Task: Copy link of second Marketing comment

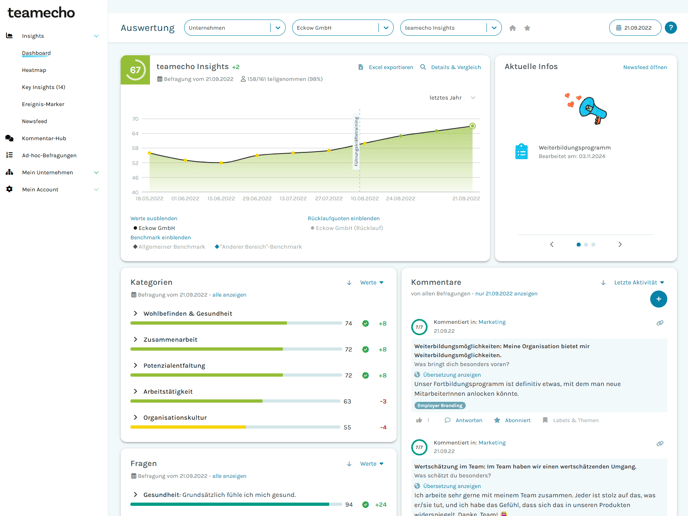Action: point(659,444)
